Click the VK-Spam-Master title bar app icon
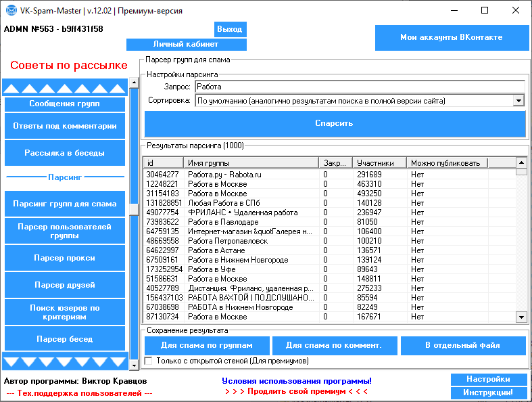The height and width of the screenshot is (402, 532). [x=10, y=11]
